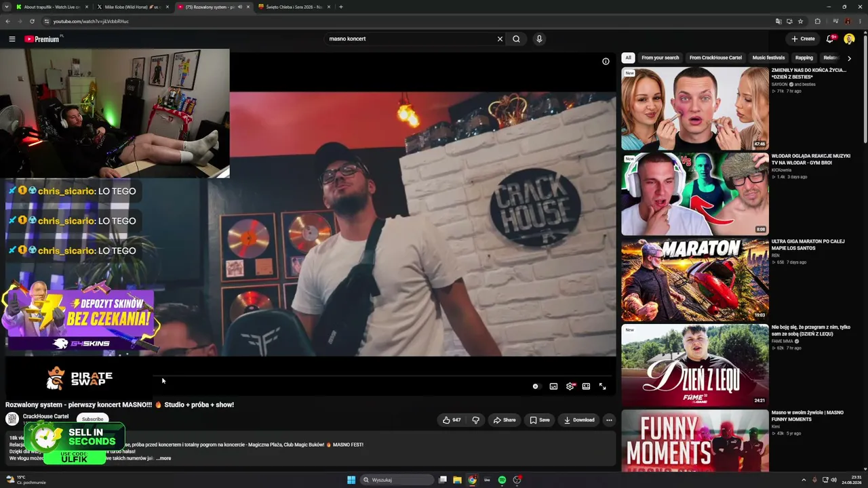Open the Dzień z Besties video thumbnail
This screenshot has width=868, height=488.
(695, 108)
